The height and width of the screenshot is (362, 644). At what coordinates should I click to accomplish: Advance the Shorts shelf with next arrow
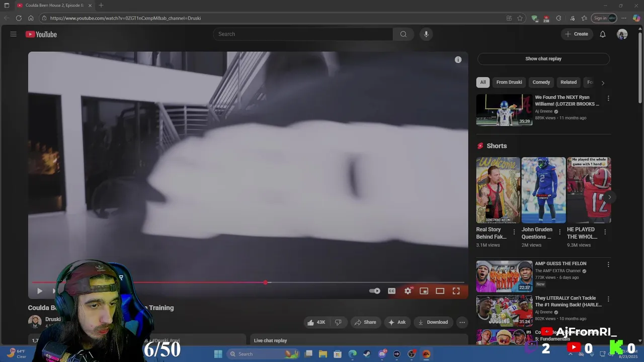click(x=609, y=197)
